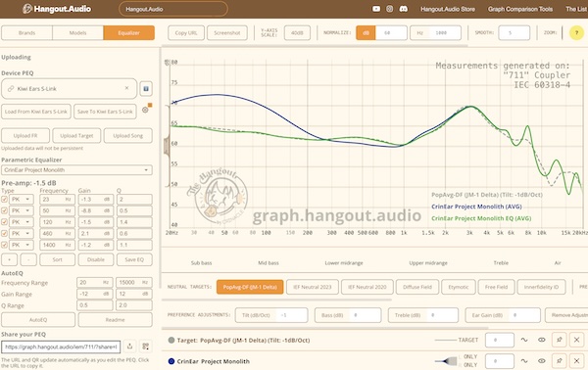Screen dimensions: 588x370
Task: Open filter type dropdown for 50 Hz band
Action: point(22,210)
